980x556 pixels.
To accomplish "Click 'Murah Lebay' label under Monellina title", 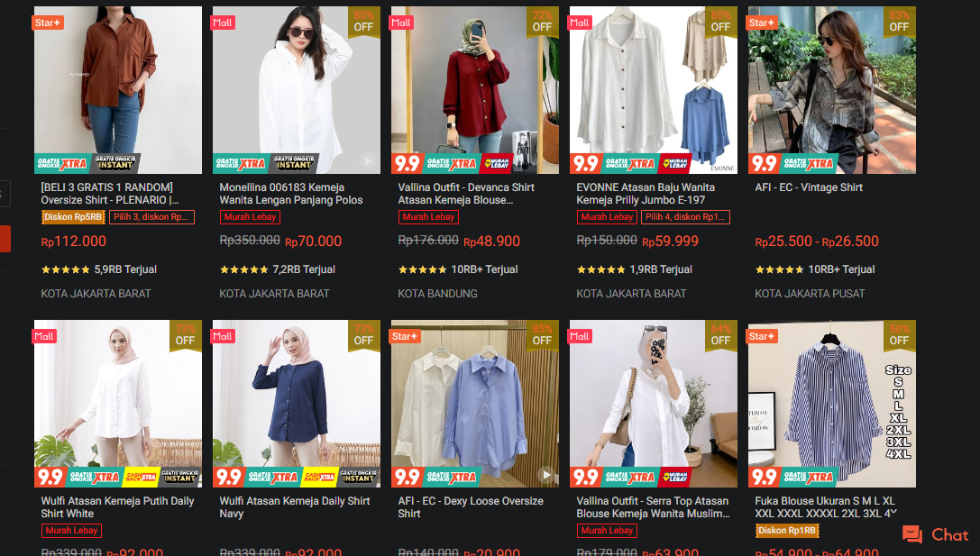I will pyautogui.click(x=250, y=217).
